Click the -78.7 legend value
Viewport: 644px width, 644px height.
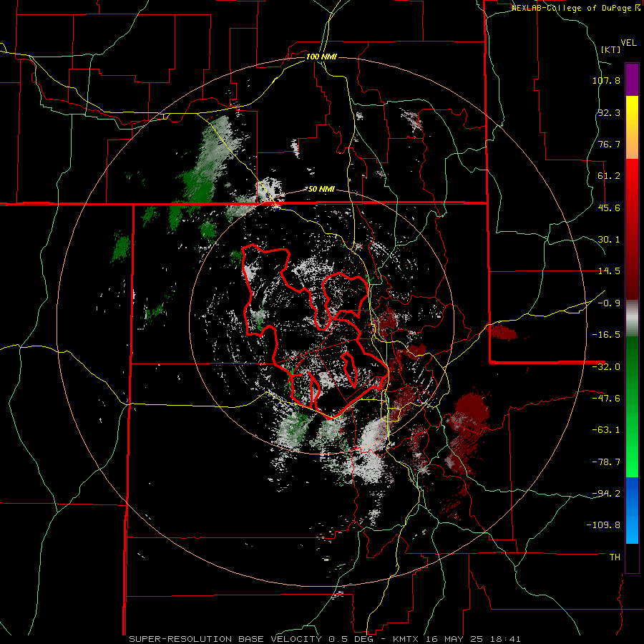coord(606,462)
